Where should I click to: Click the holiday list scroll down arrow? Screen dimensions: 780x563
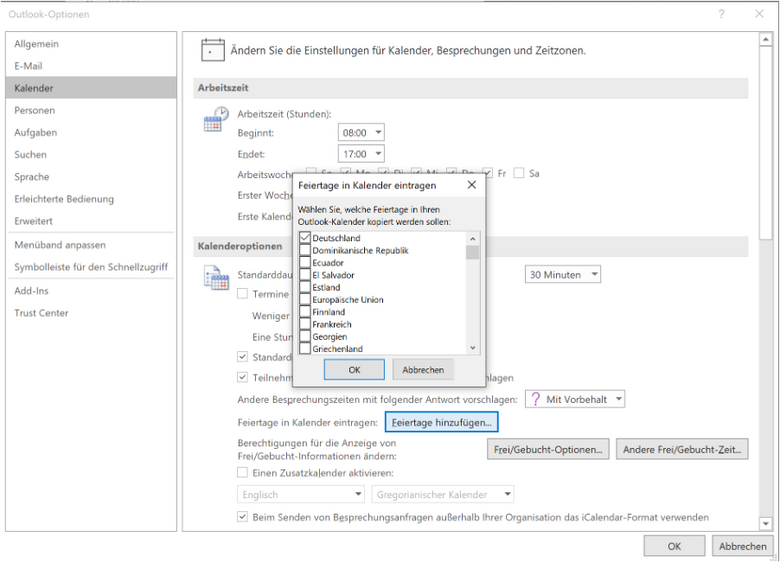click(x=473, y=348)
